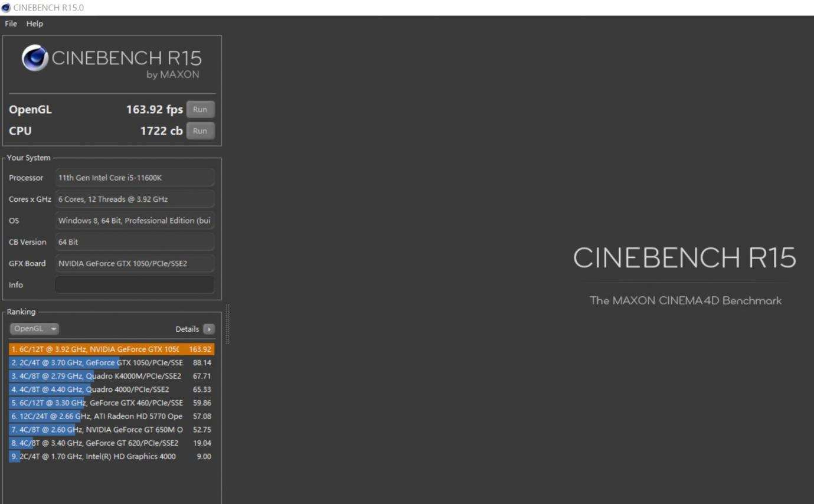
Task: Click the panel splitter grip handle
Action: click(x=227, y=324)
